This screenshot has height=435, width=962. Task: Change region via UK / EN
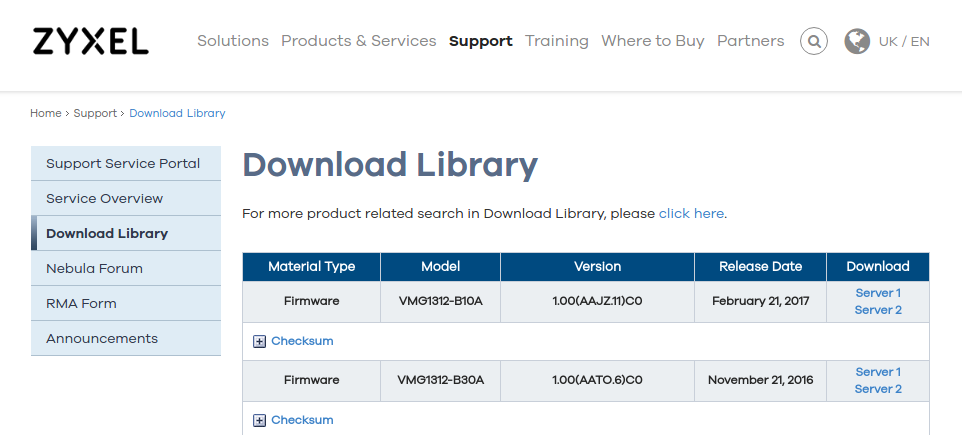click(904, 42)
